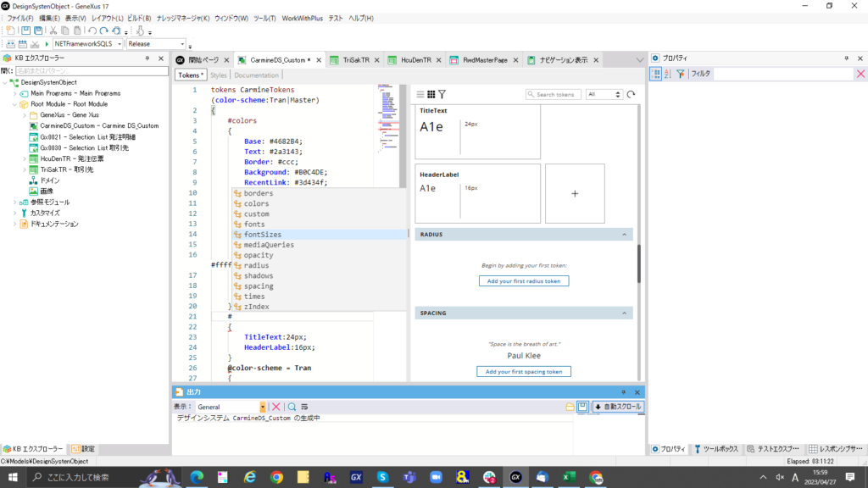Click the Find magnifier in output panel
Image resolution: width=868 pixels, height=488 pixels.
pyautogui.click(x=292, y=407)
